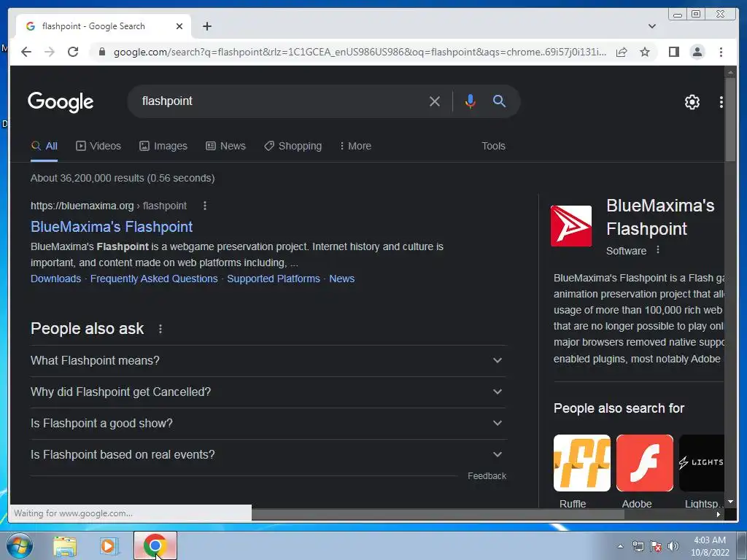This screenshot has width=747, height=560.
Task: Open the Downloads sitelink
Action: coord(55,279)
